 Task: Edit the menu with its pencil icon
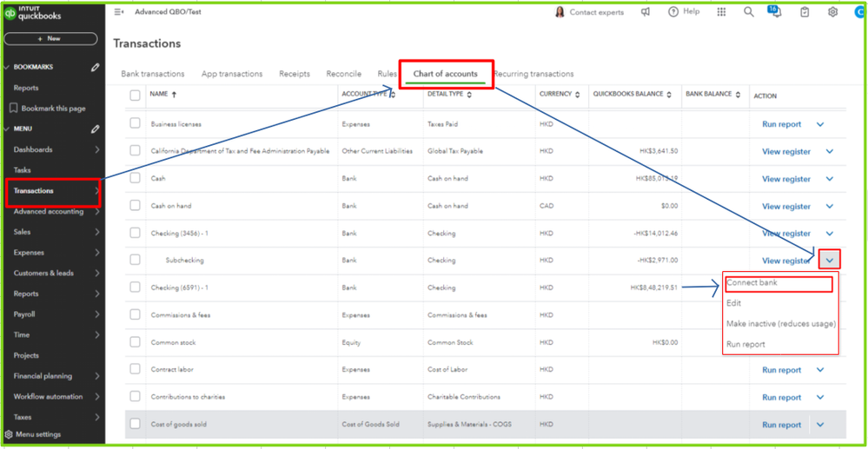click(96, 129)
